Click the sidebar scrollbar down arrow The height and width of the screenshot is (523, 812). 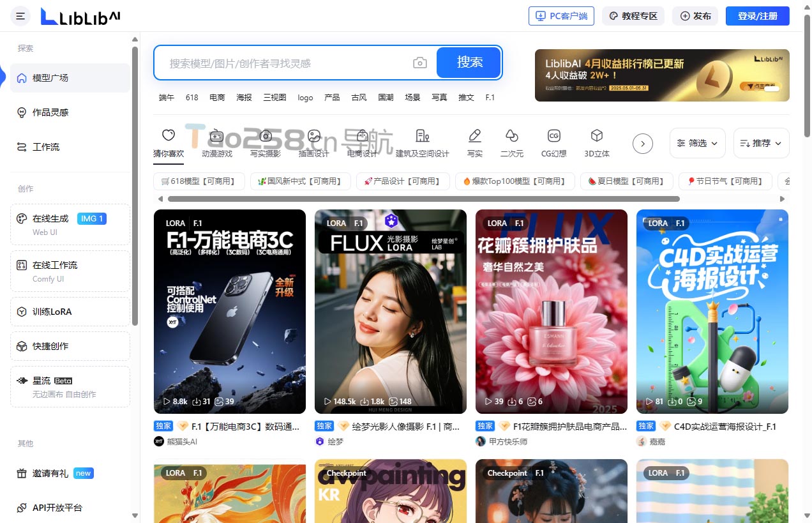pyautogui.click(x=135, y=515)
